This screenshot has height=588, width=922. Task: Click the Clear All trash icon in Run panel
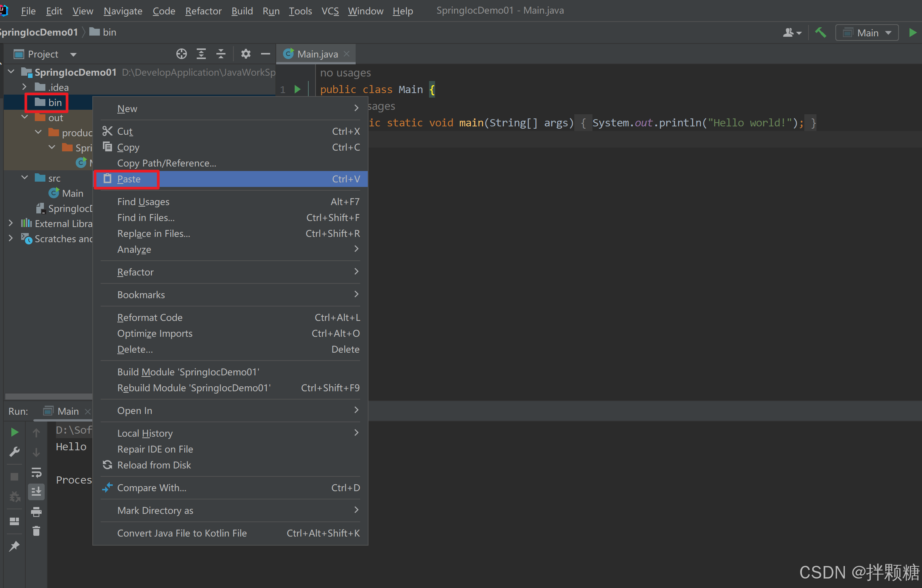point(36,531)
